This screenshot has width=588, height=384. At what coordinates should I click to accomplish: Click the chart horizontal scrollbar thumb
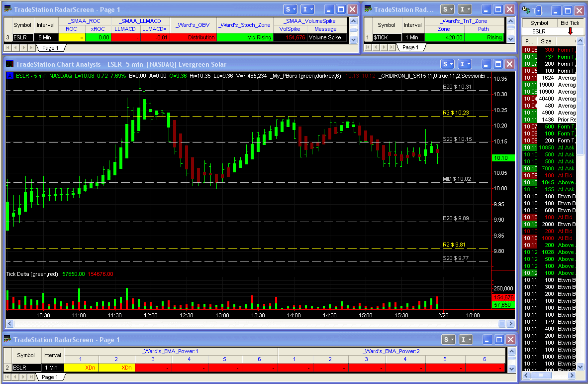point(502,324)
